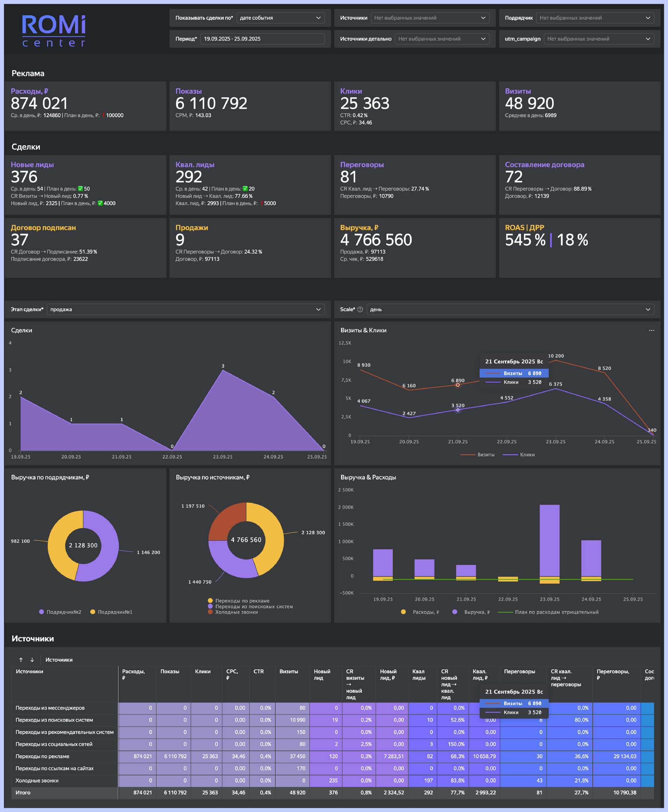Toggle Переходы по рекламе legend item
The width and height of the screenshot is (668, 812).
239,601
